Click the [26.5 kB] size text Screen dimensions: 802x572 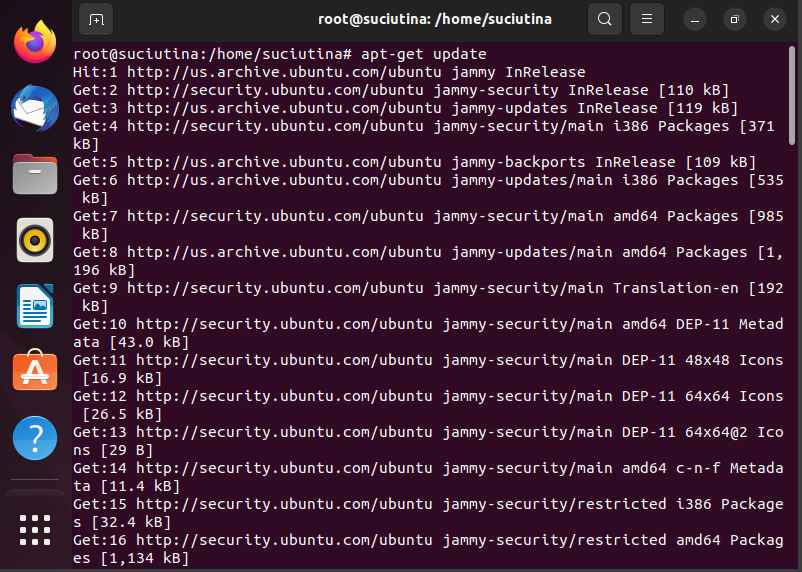[x=122, y=414]
